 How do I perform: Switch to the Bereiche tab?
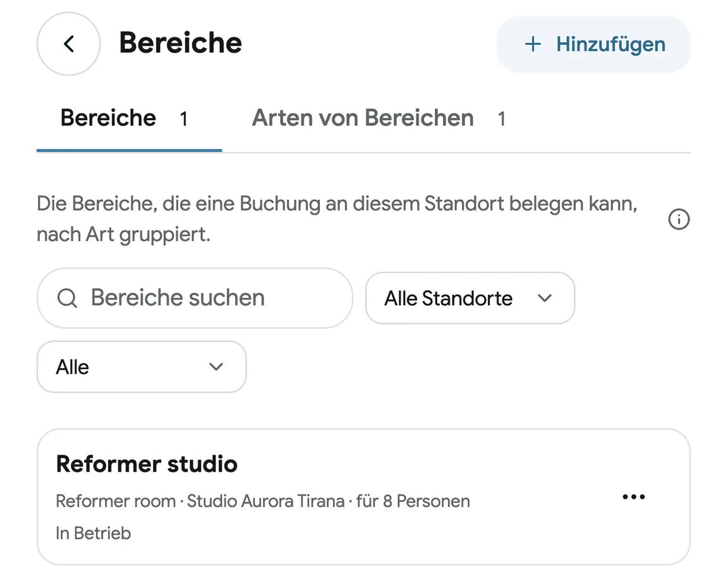[129, 118]
